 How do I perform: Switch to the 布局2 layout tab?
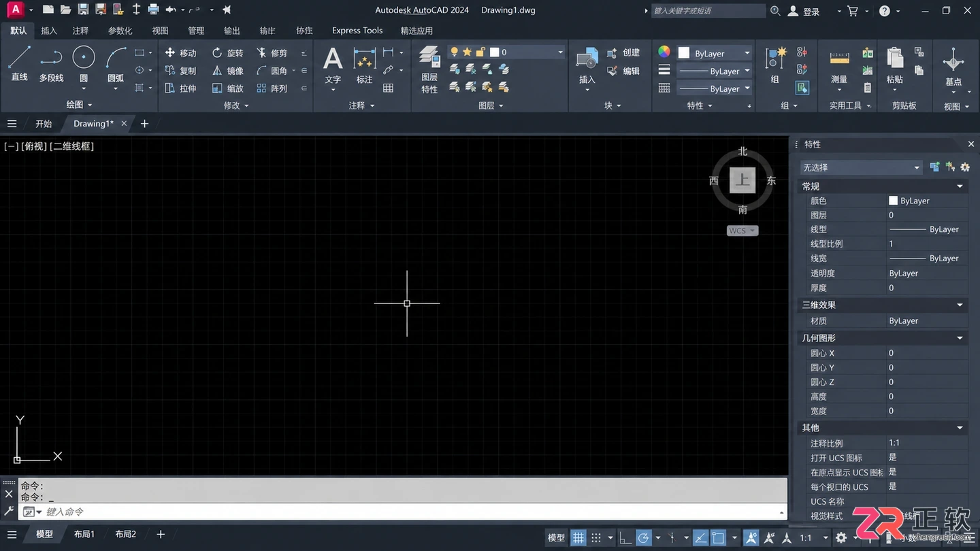(x=126, y=535)
